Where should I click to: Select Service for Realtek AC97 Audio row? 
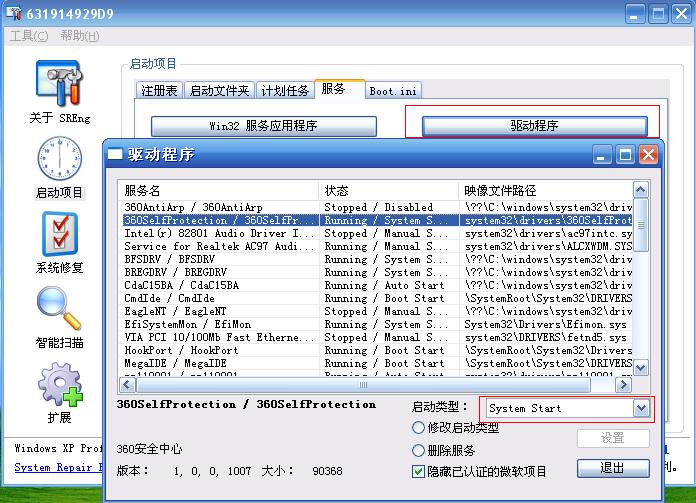coord(377,246)
